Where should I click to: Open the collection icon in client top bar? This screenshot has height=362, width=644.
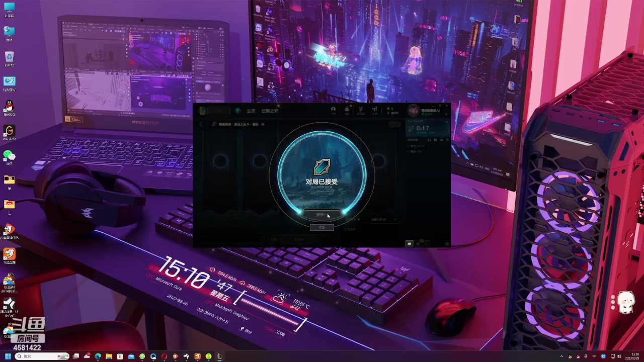click(x=347, y=110)
